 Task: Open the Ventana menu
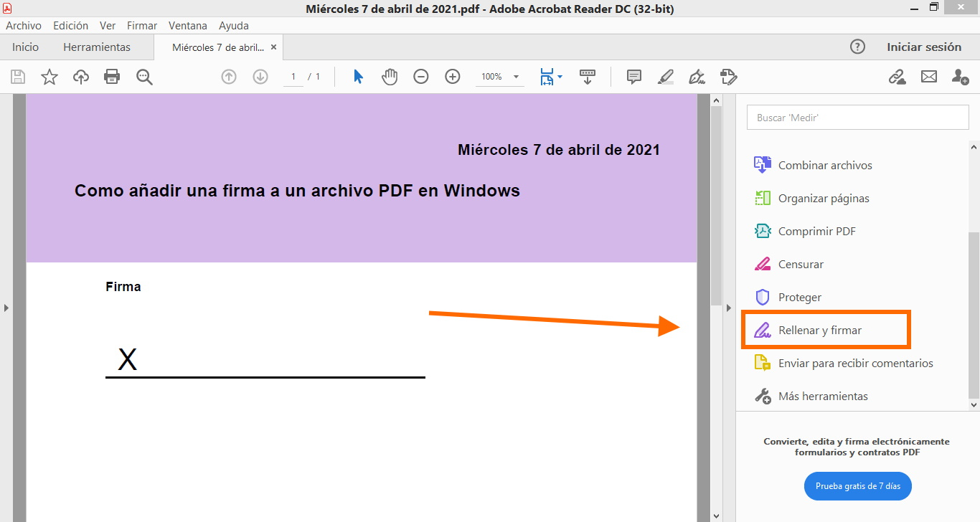(188, 25)
